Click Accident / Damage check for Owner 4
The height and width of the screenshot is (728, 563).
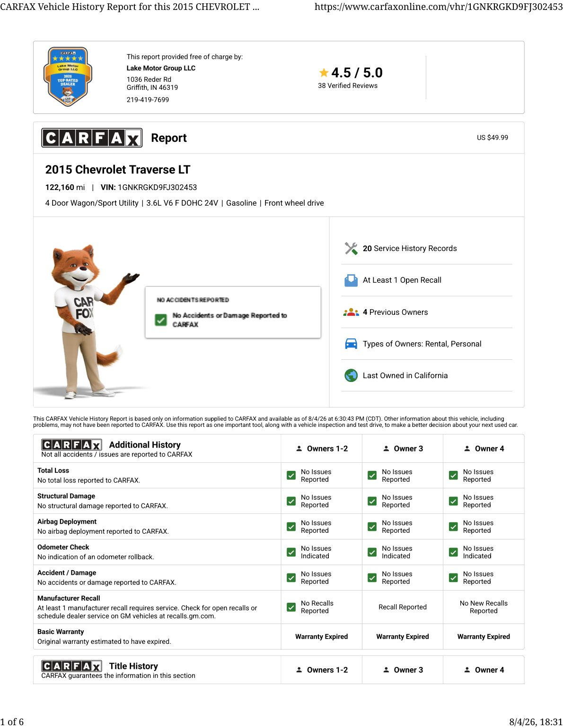coord(453,578)
